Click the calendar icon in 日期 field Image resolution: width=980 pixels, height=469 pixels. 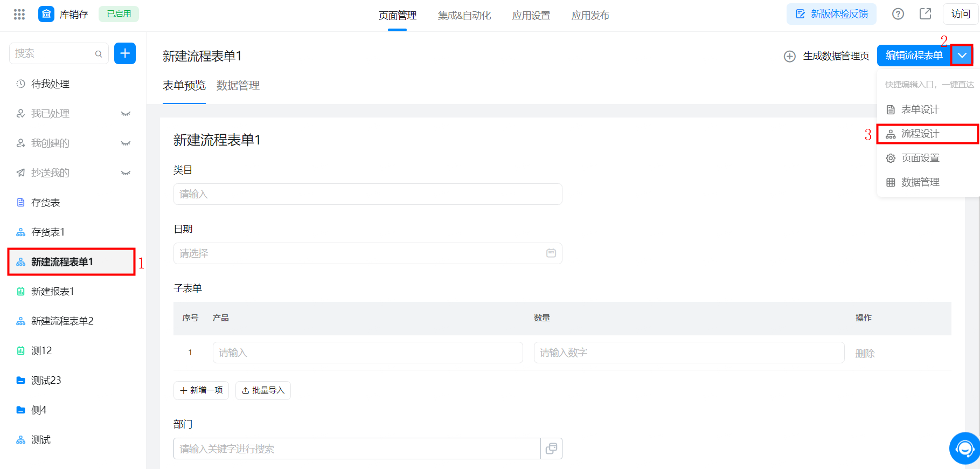(551, 253)
